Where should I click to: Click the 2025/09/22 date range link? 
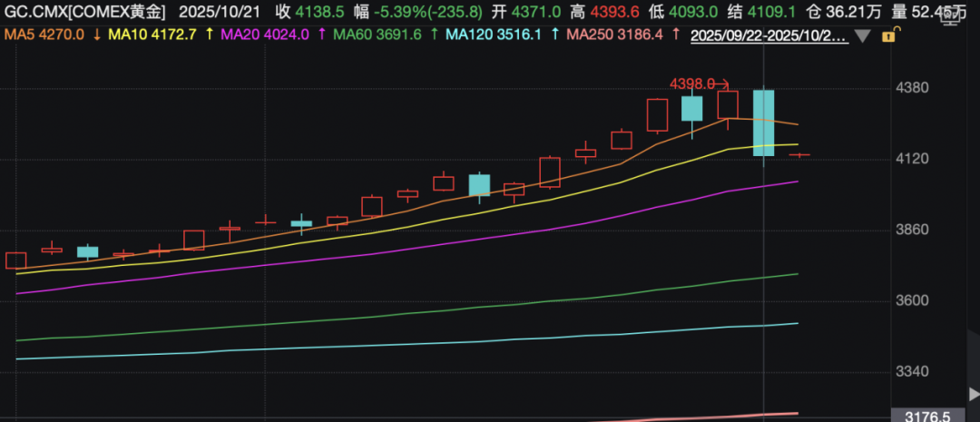[x=769, y=35]
